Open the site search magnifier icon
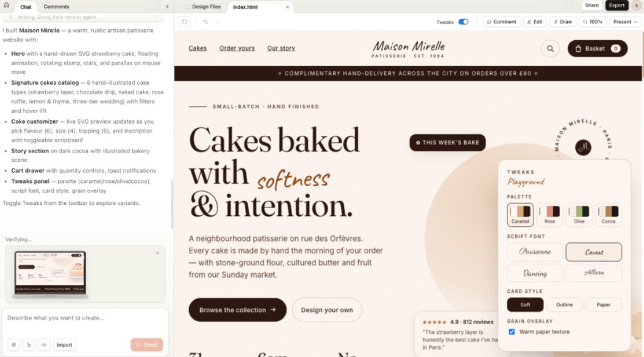The image size is (644, 357). [550, 48]
